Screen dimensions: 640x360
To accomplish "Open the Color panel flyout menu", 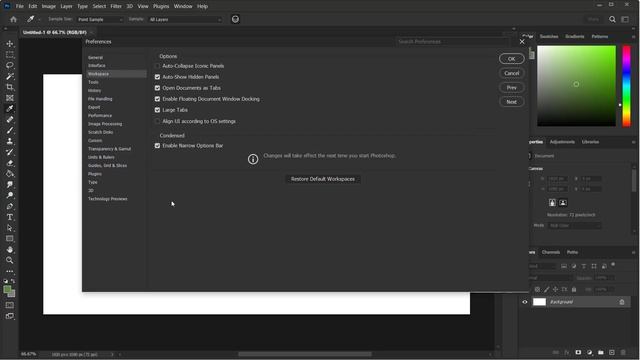I will [x=633, y=36].
